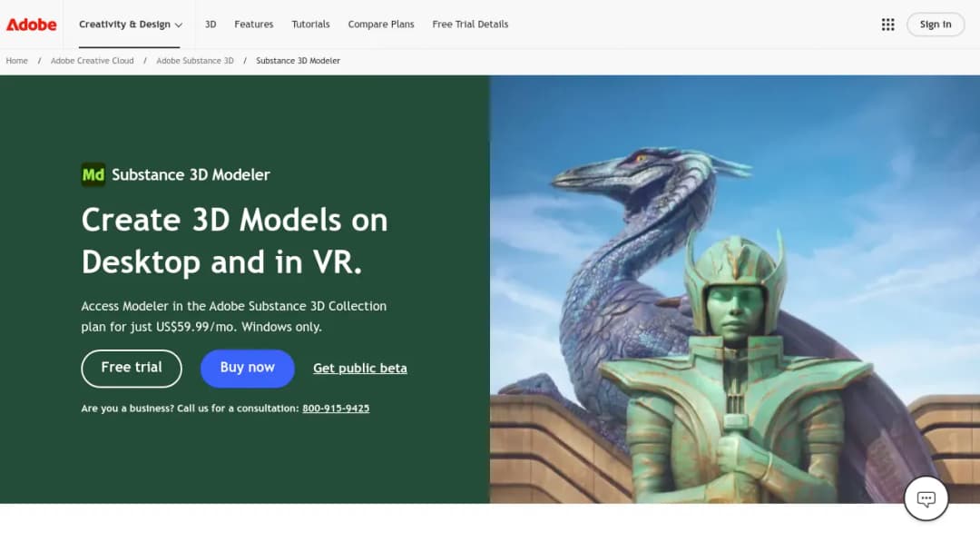Open the chat support bubble

(926, 498)
